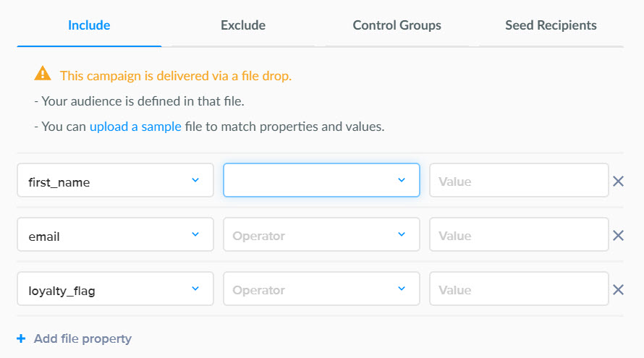Image resolution: width=644 pixels, height=358 pixels.
Task: Click Add file property
Action: (82, 338)
